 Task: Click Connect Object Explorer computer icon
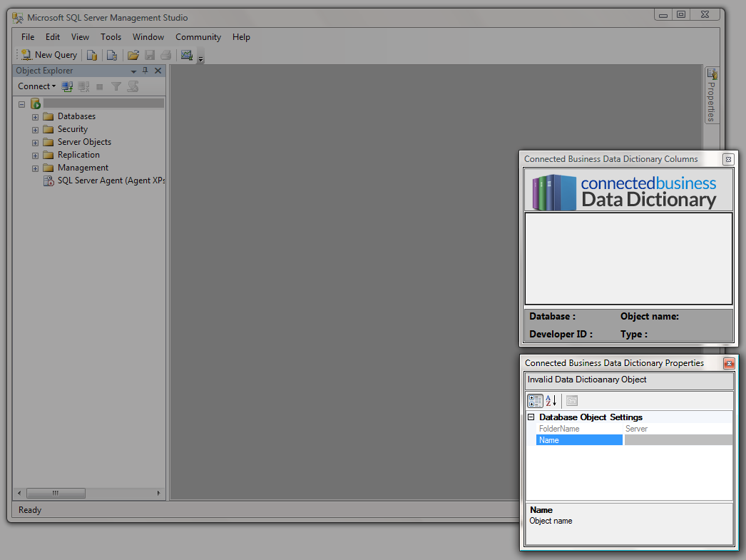point(67,86)
